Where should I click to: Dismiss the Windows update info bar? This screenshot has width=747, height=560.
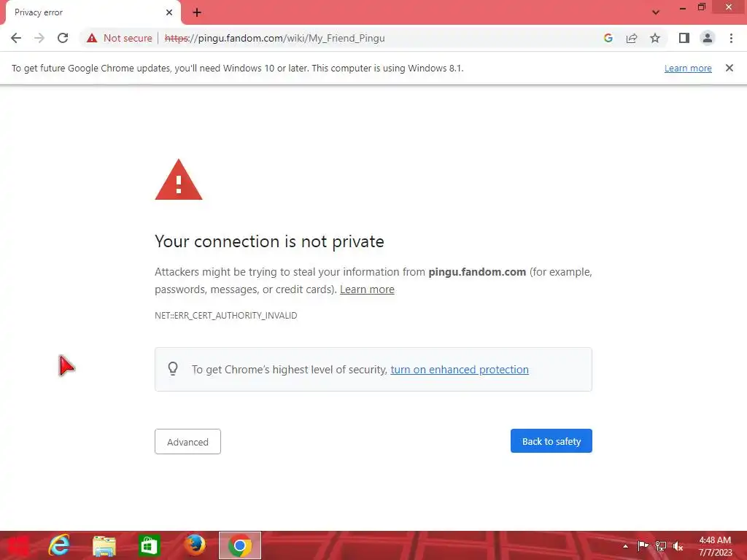coord(729,68)
